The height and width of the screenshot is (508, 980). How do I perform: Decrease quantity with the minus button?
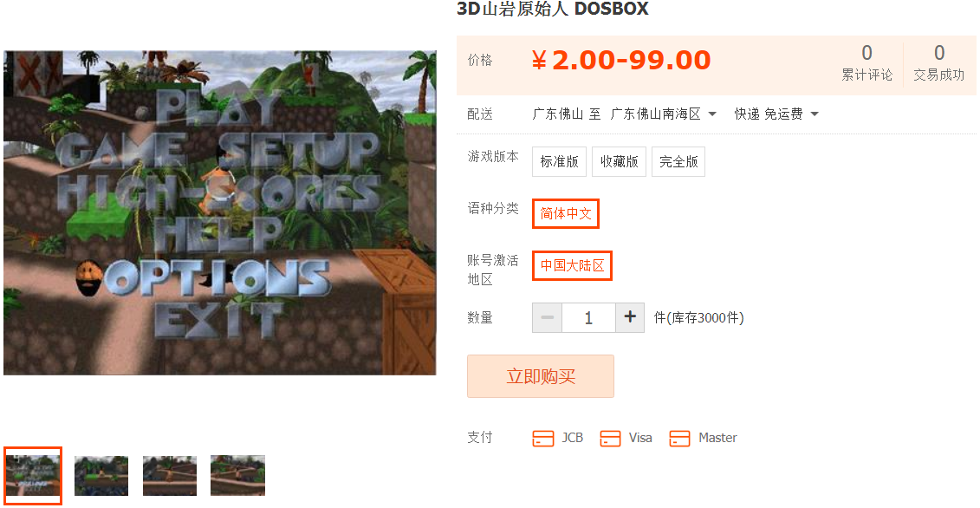pyautogui.click(x=547, y=317)
